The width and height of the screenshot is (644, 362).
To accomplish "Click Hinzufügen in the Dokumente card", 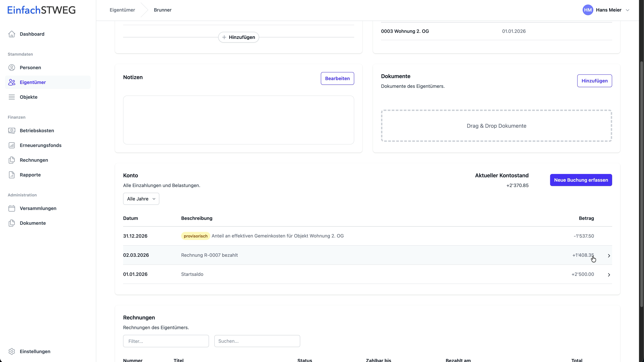I will (594, 81).
